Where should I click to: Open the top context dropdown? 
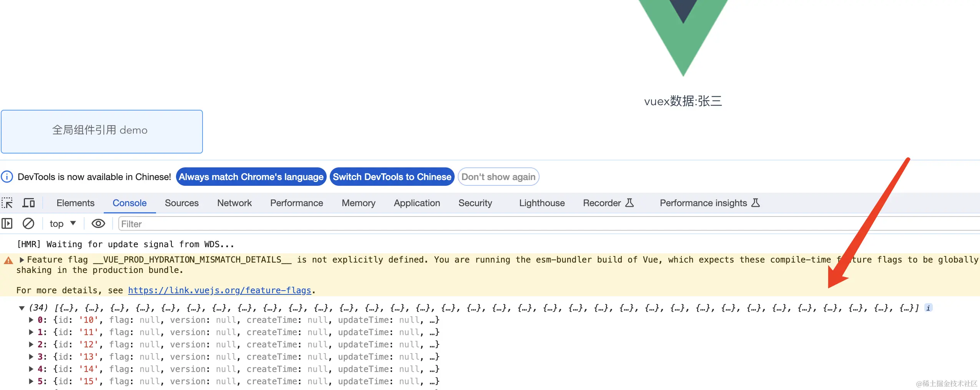(x=63, y=223)
